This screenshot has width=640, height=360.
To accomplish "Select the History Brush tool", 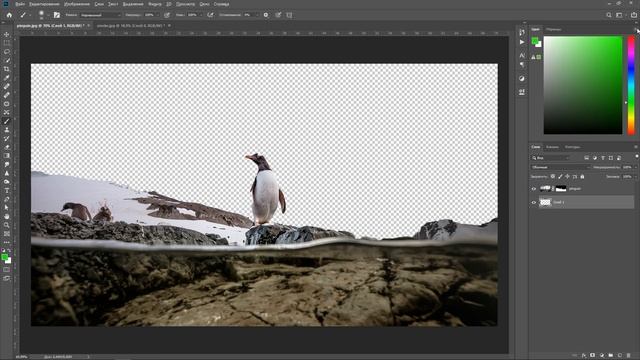I will [7, 138].
